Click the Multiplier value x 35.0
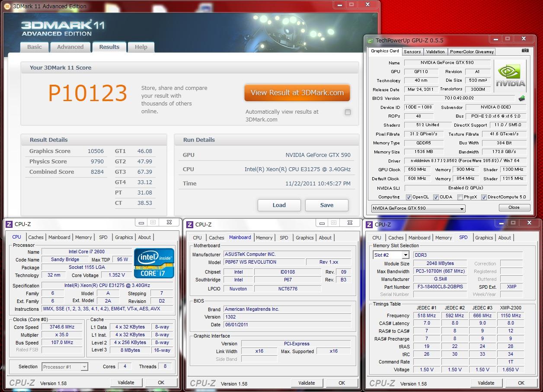 (61, 335)
